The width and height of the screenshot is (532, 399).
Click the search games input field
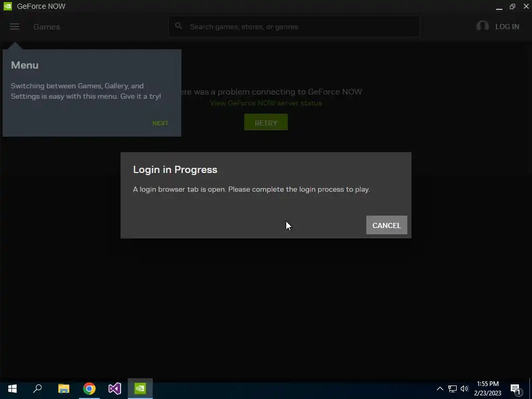click(x=294, y=26)
